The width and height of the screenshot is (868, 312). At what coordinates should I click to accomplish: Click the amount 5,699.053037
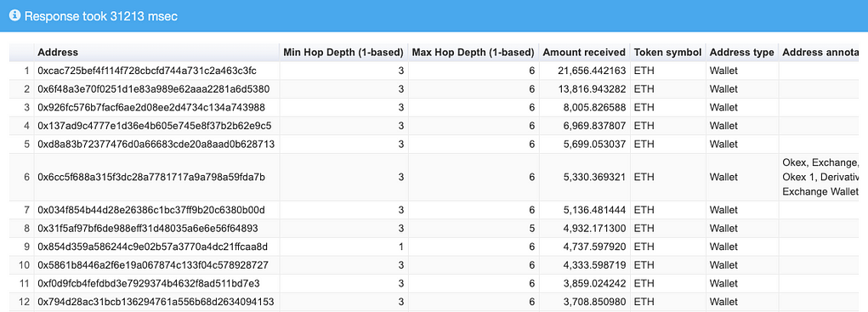point(595,145)
